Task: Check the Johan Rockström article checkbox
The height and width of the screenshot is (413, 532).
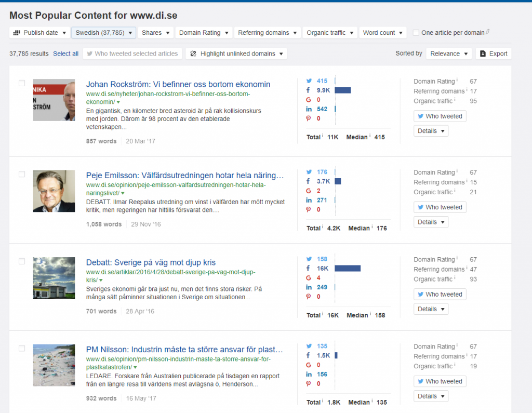Action: coord(22,83)
